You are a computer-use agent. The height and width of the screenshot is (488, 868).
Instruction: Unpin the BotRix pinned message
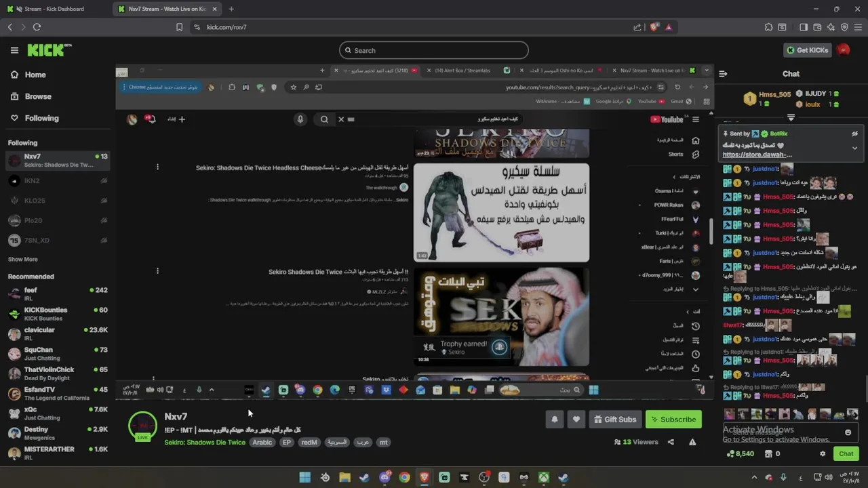pyautogui.click(x=854, y=134)
